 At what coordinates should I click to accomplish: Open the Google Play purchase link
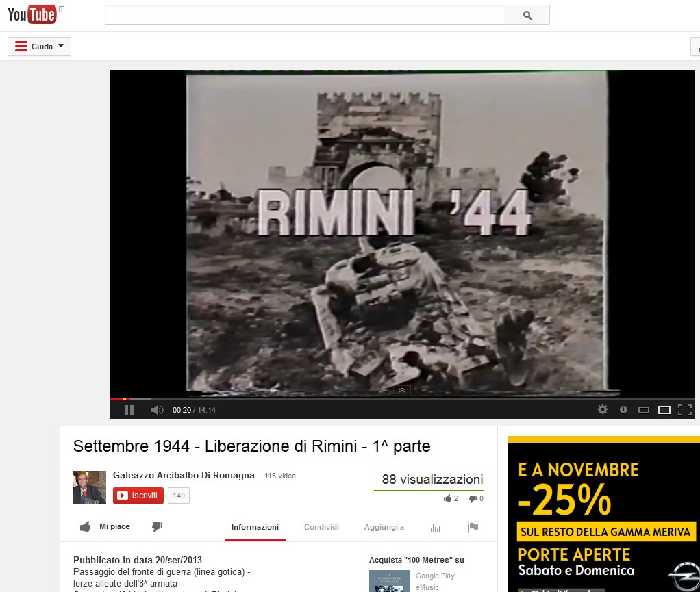[435, 576]
